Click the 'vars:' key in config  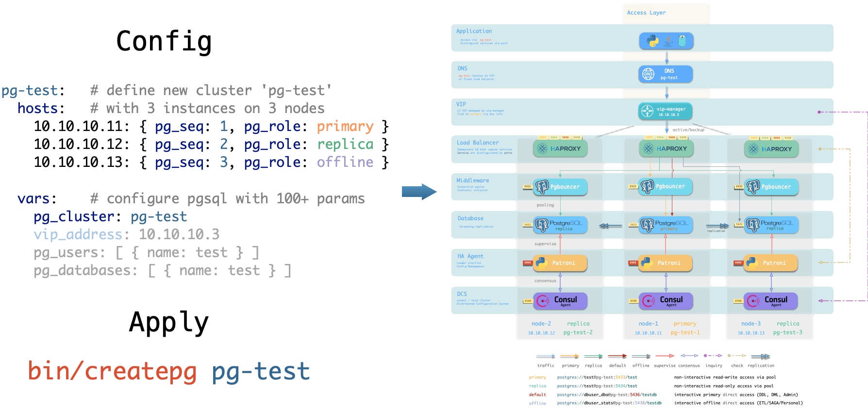coord(37,199)
